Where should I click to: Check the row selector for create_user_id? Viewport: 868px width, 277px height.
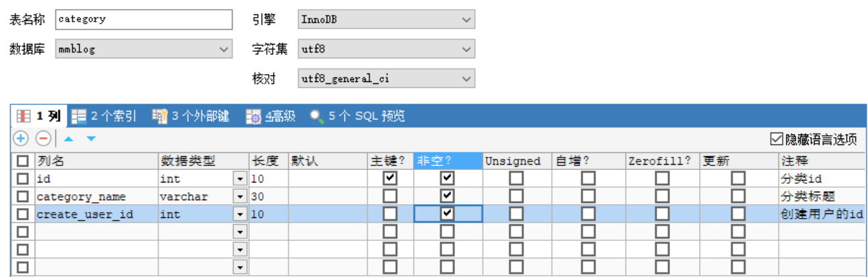[23, 214]
